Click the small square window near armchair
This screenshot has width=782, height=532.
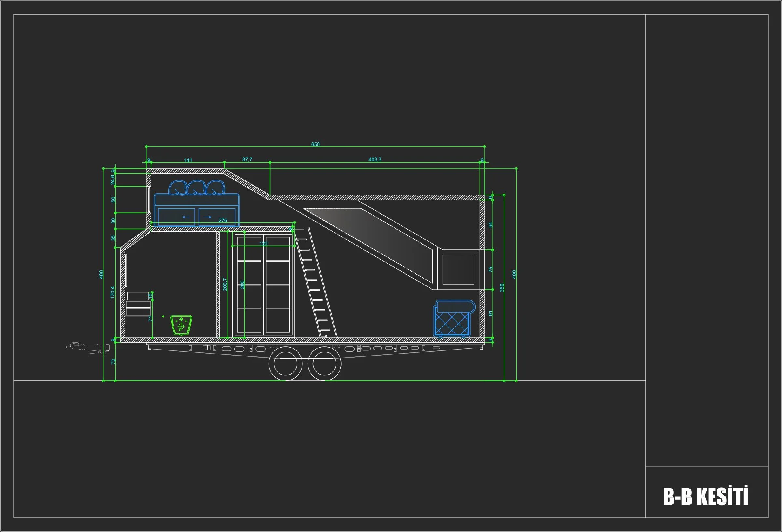[458, 270]
